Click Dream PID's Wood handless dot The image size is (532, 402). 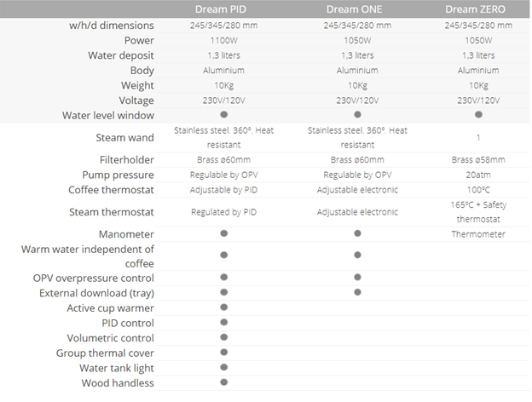click(223, 383)
